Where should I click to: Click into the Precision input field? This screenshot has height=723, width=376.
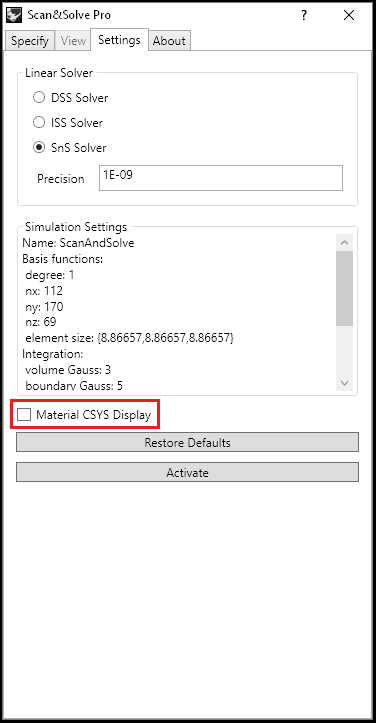tap(221, 178)
